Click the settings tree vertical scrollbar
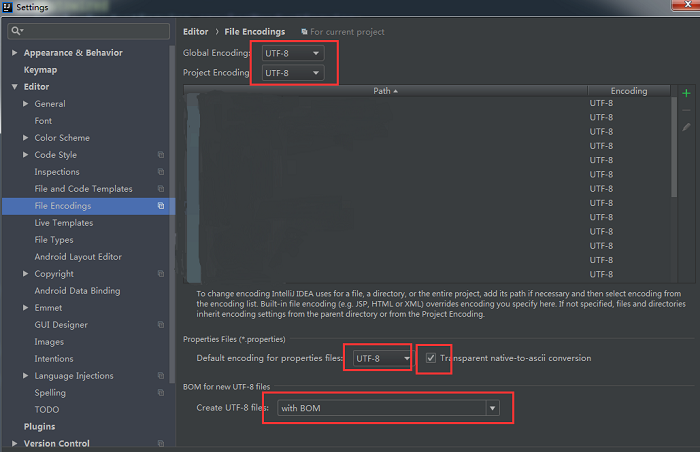Viewport: 700px width, 452px height. click(x=172, y=214)
